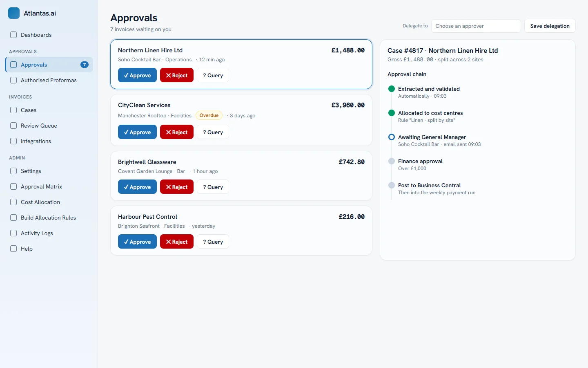Click the Integrations sidebar icon
Screen dimensions: 588x368
pyautogui.click(x=13, y=141)
